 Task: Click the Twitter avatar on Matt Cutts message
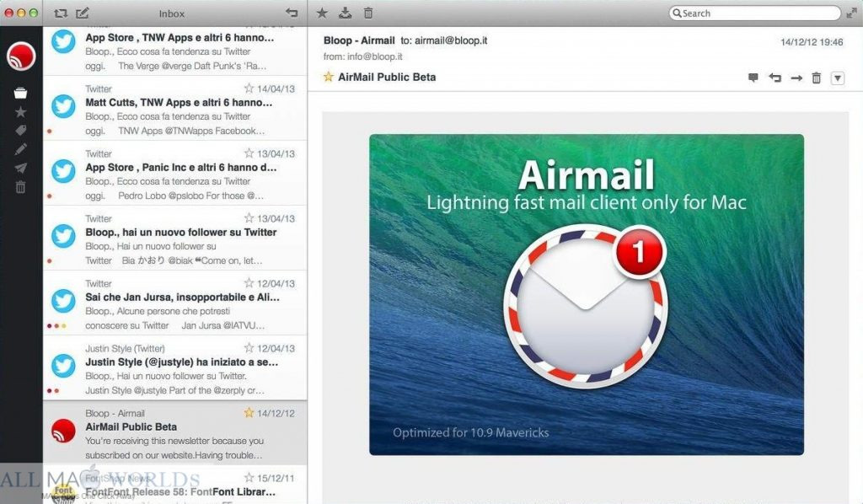tap(63, 106)
